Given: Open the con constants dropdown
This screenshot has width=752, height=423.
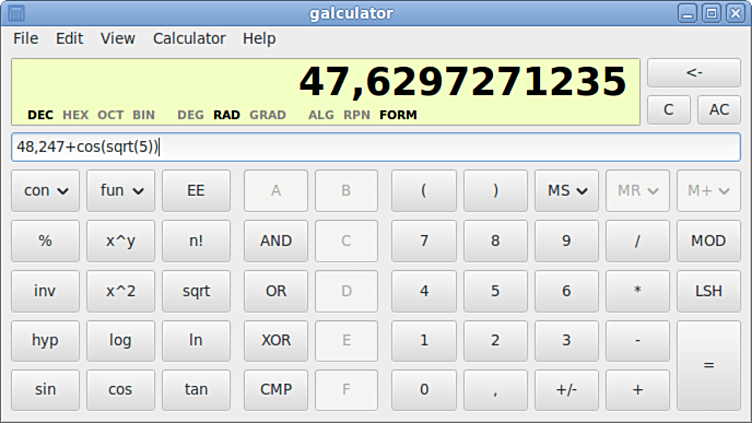Looking at the screenshot, I should tap(45, 191).
